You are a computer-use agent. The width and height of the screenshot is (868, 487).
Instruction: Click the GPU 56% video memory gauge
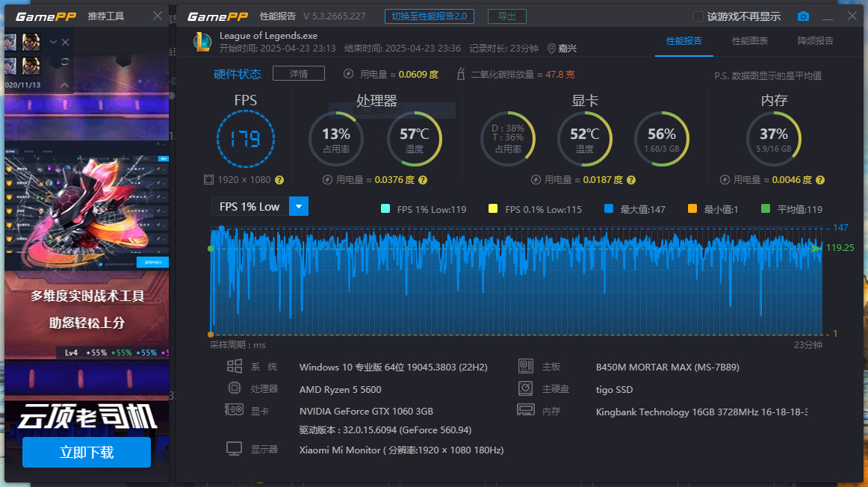[662, 139]
